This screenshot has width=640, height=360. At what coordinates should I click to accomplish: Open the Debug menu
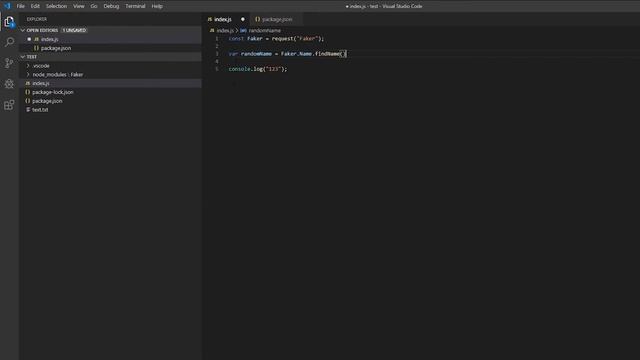(x=111, y=6)
